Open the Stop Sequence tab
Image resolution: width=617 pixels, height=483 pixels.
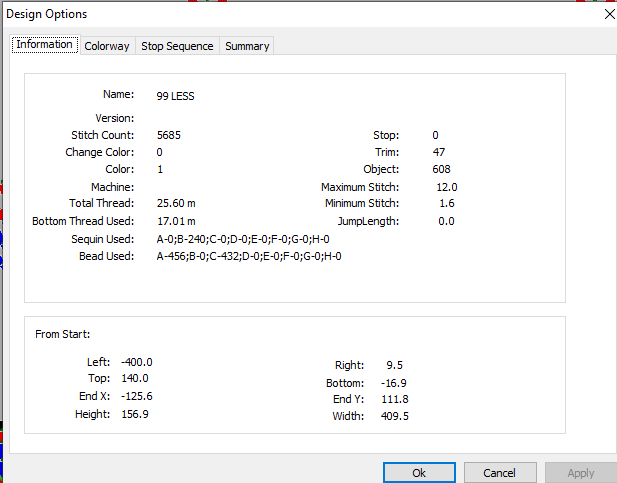177,46
